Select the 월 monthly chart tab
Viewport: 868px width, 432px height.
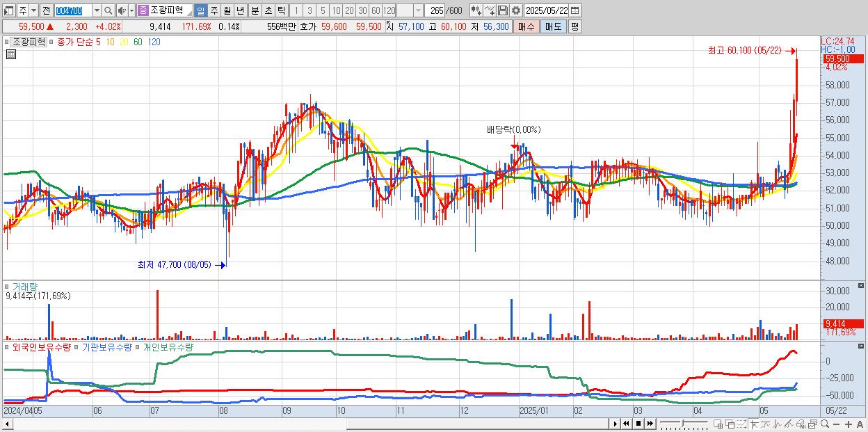pyautogui.click(x=227, y=10)
